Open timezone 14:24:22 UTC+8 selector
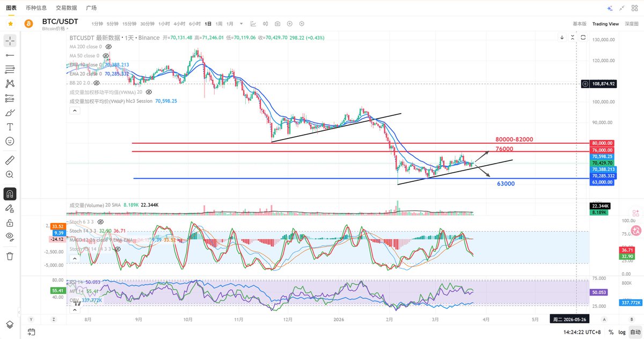The width and height of the screenshot is (644, 339). click(x=583, y=332)
